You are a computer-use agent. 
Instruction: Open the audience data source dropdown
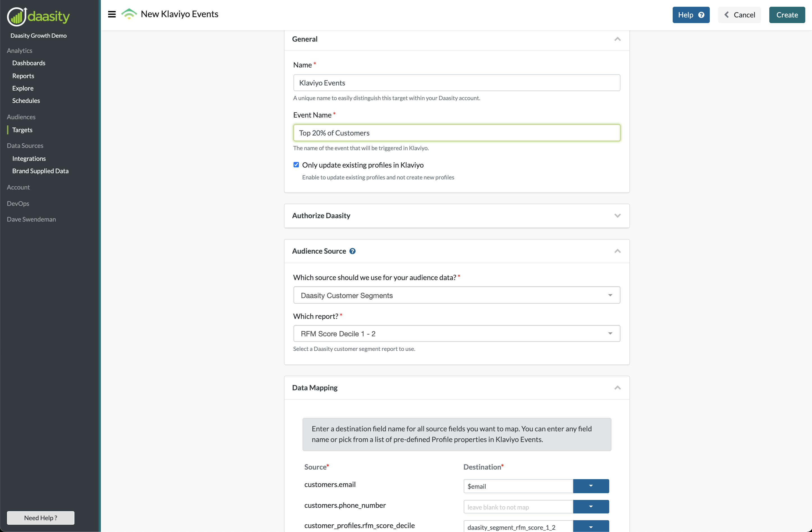456,295
